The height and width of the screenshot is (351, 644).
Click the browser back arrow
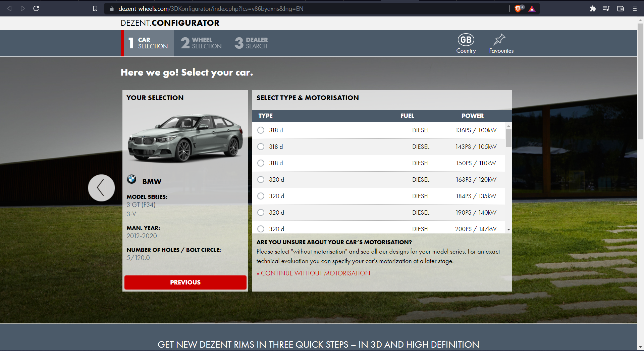9,8
